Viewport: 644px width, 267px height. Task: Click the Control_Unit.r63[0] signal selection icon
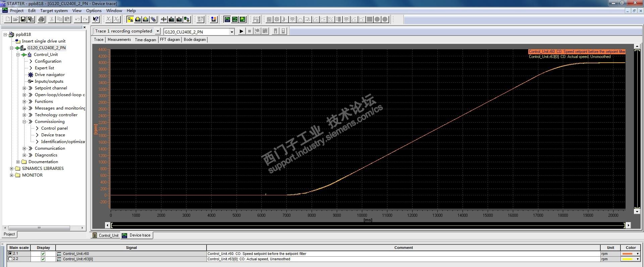click(59, 259)
